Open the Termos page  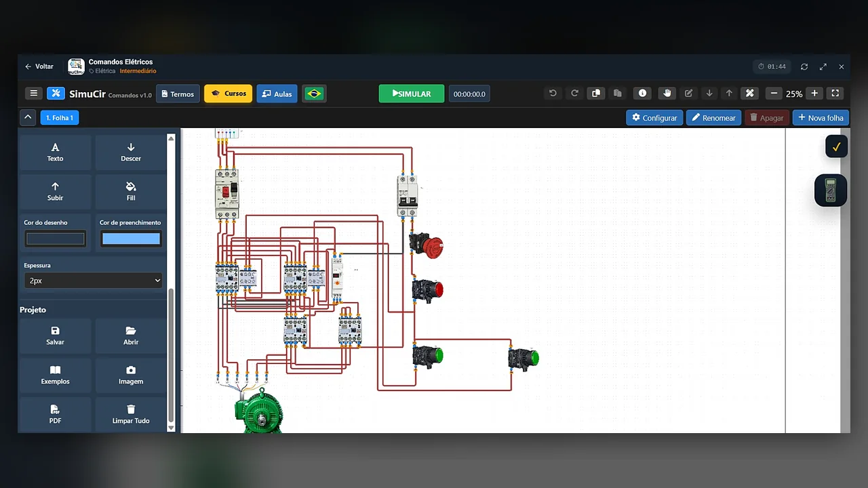tap(177, 94)
